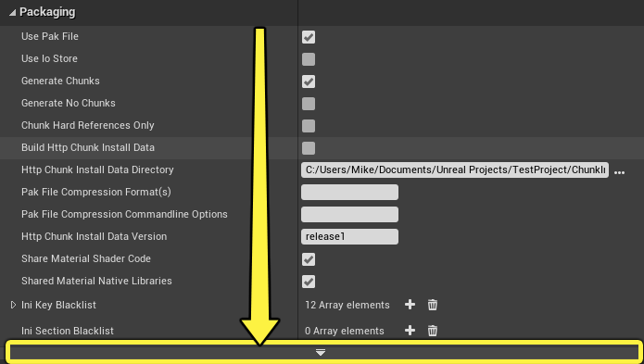The image size is (644, 364).
Task: Uncheck Shared Material Native Libraries
Action: [x=309, y=282]
